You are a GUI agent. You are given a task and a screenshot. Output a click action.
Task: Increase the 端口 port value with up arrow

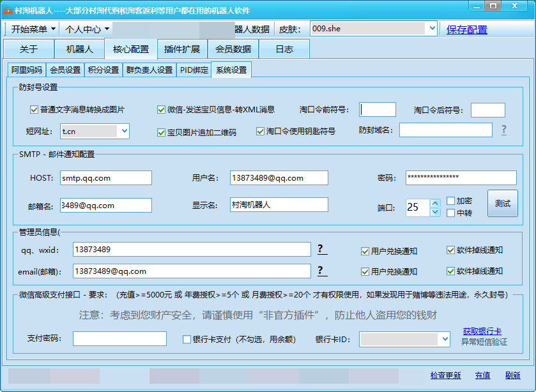[x=435, y=203]
